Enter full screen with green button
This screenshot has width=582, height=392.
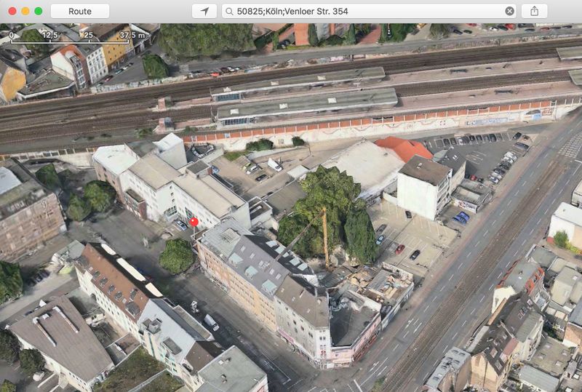[x=39, y=11]
